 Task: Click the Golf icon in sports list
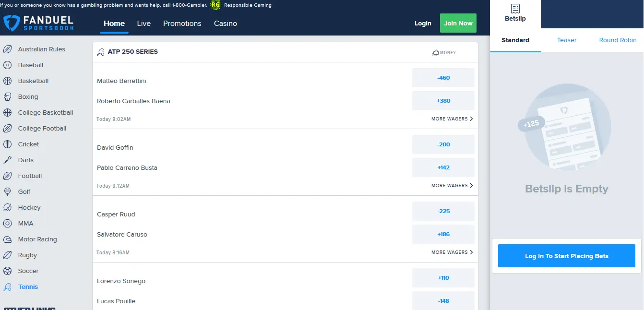(x=8, y=192)
